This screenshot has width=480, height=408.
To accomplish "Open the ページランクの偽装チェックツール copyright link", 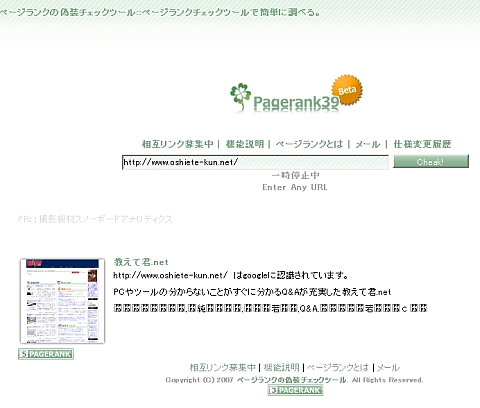I will pyautogui.click(x=292, y=380).
